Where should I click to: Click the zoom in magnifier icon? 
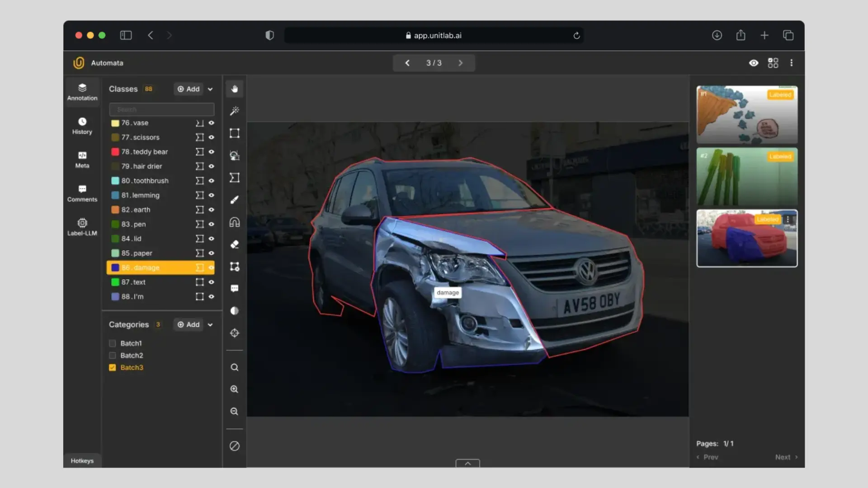coord(234,389)
